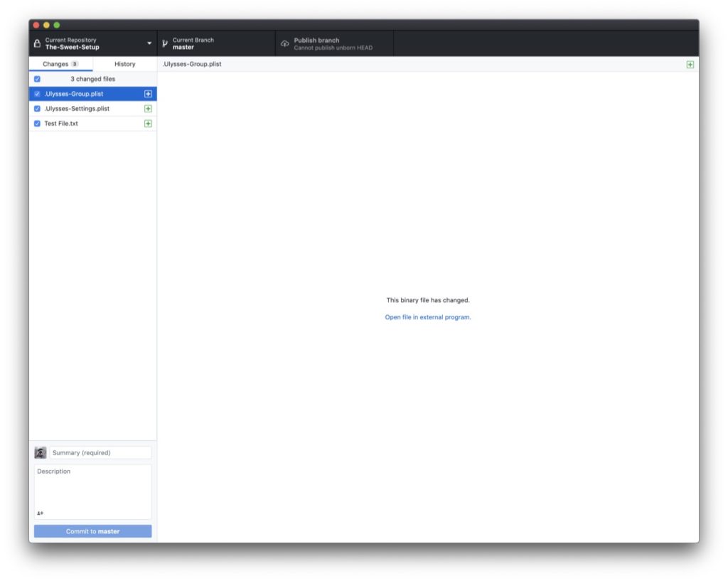Click the branch icon next to Current Branch
Screen dimensions: 728x581
[165, 43]
